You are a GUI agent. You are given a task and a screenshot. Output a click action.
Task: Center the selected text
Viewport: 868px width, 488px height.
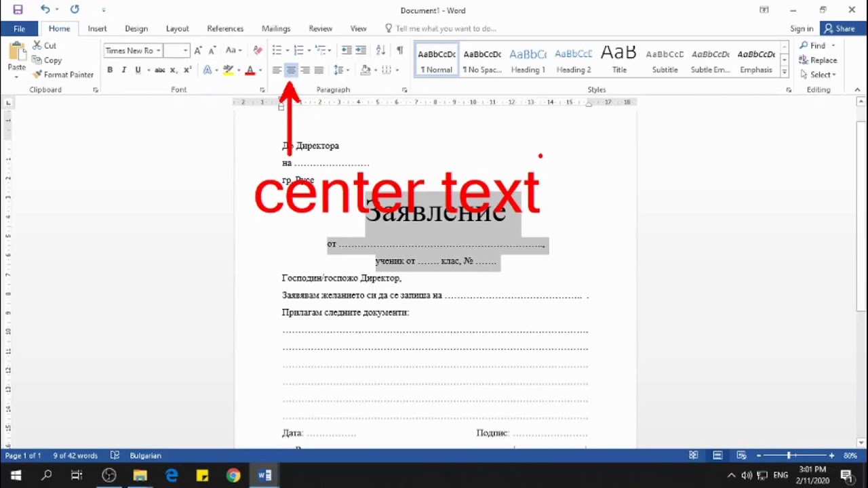(291, 70)
